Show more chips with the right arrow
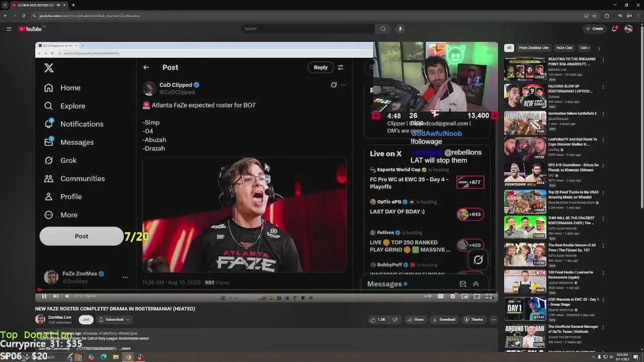This screenshot has width=644, height=362. click(x=599, y=48)
